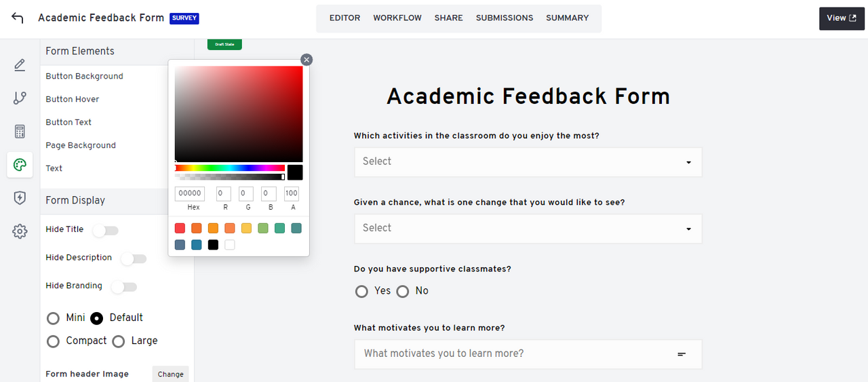868x382 pixels.
Task: Open the workflow branch sidebar icon
Action: pos(20,98)
